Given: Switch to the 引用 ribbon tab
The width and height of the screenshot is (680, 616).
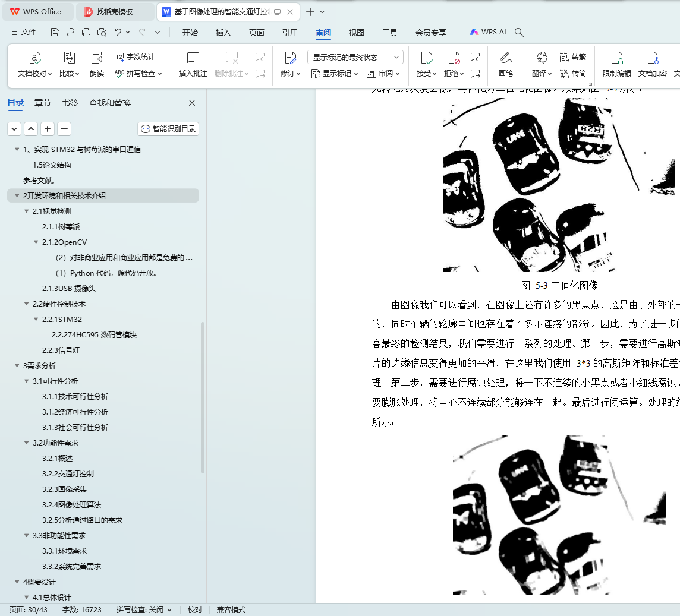Looking at the screenshot, I should (289, 33).
